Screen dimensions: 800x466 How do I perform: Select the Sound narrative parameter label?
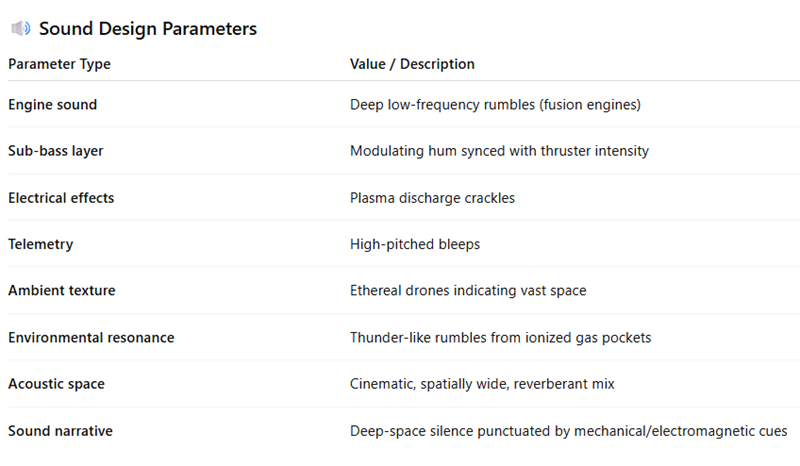point(60,431)
